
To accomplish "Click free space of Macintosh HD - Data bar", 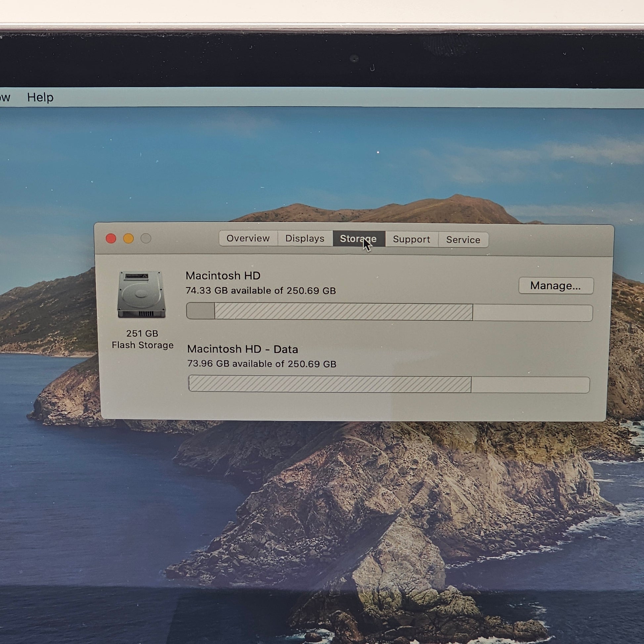I will click(x=530, y=385).
